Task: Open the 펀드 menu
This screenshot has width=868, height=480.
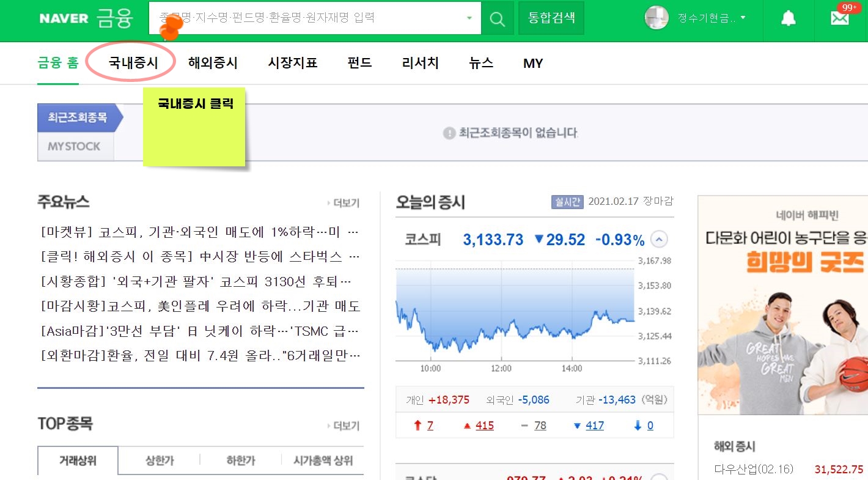Action: click(x=359, y=63)
